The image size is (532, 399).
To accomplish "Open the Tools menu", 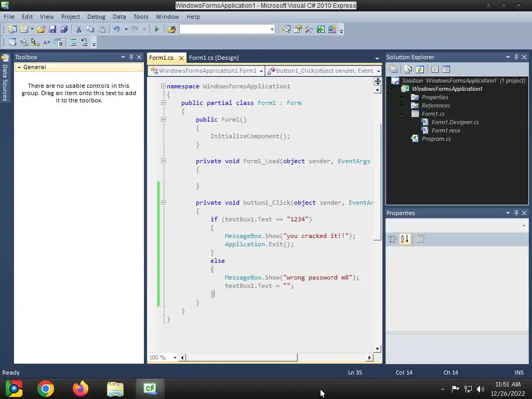I will [x=141, y=17].
